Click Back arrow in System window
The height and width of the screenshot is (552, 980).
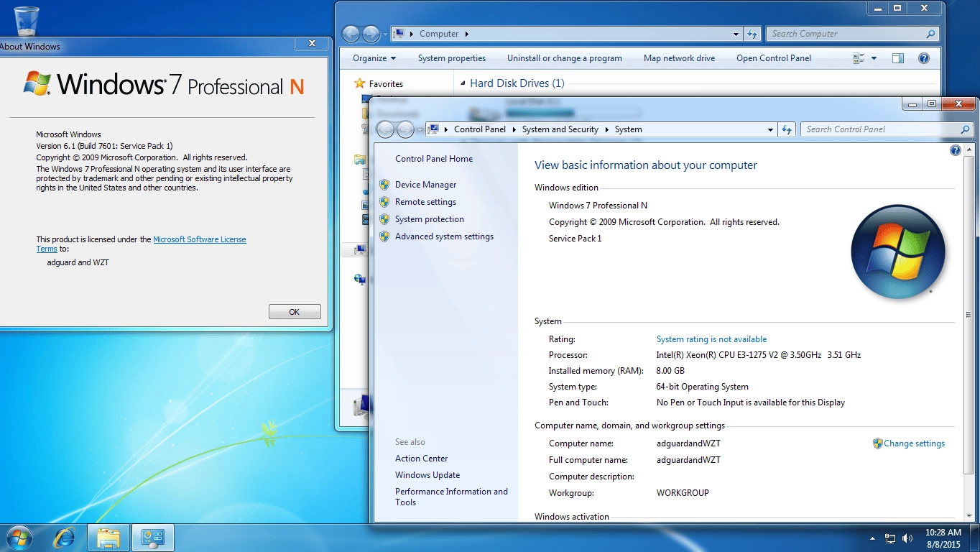[x=385, y=129]
